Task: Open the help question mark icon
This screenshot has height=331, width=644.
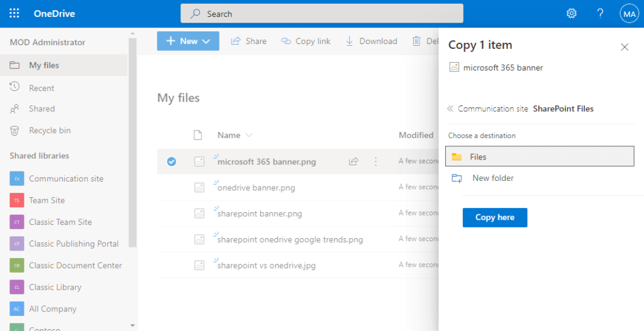Action: point(600,14)
